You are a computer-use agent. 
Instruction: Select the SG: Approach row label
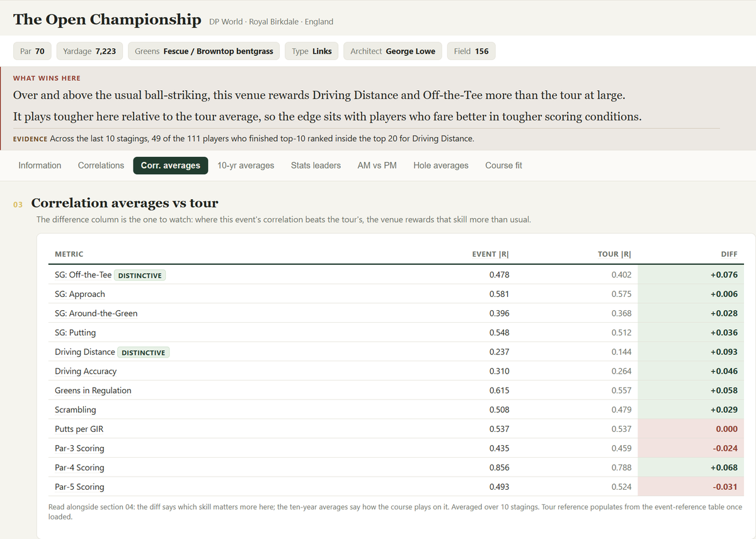coord(80,294)
